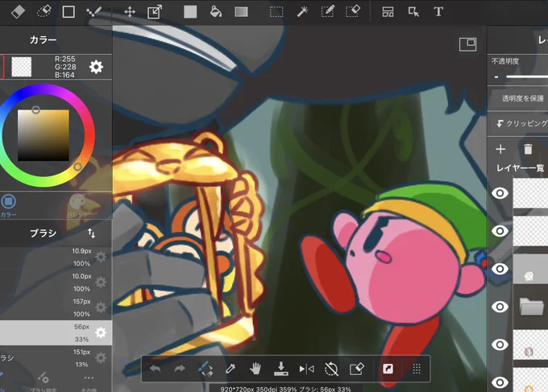Tap the カラー panel header
The width and height of the screenshot is (548, 392).
(43, 39)
